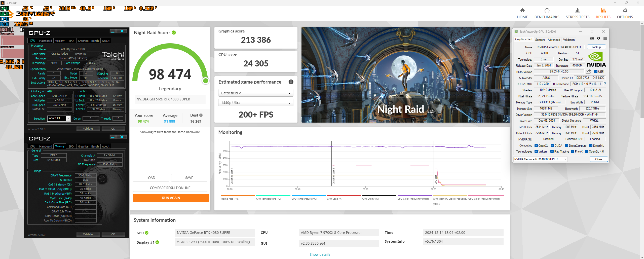Close the upper CPU-Z window with X

(x=122, y=31)
